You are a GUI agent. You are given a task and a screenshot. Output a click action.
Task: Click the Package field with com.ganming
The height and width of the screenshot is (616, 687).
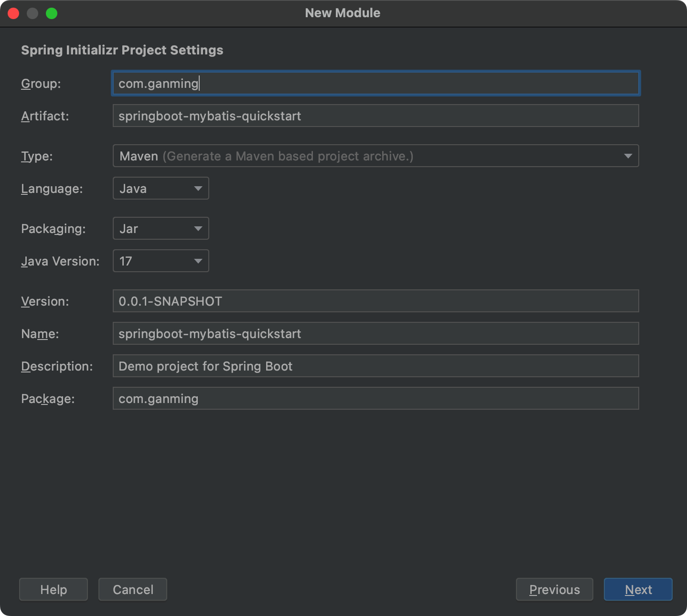point(376,399)
